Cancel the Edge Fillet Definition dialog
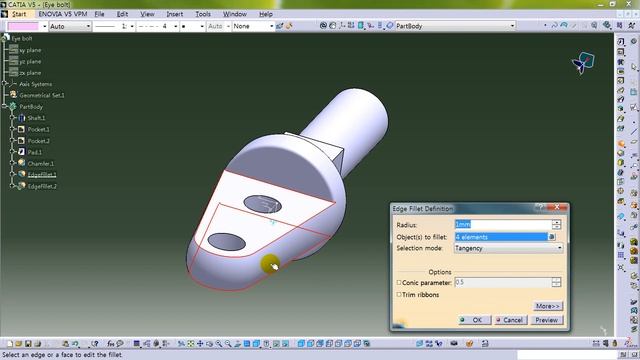 point(510,320)
